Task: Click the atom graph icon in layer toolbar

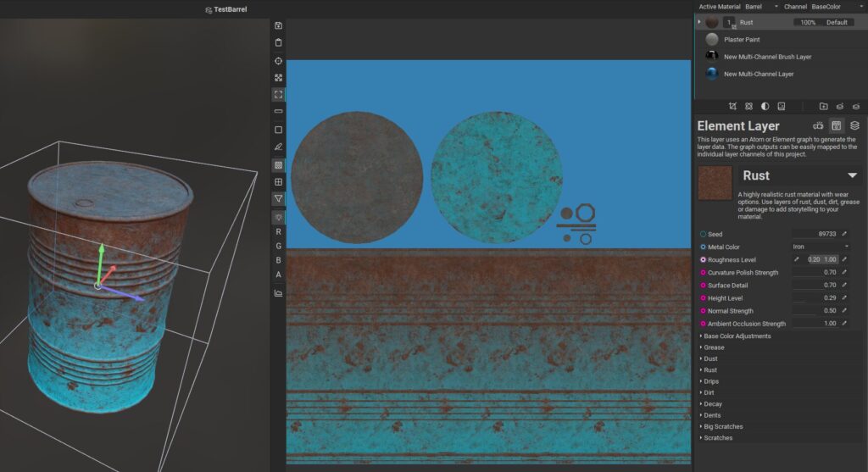Action: [x=748, y=106]
